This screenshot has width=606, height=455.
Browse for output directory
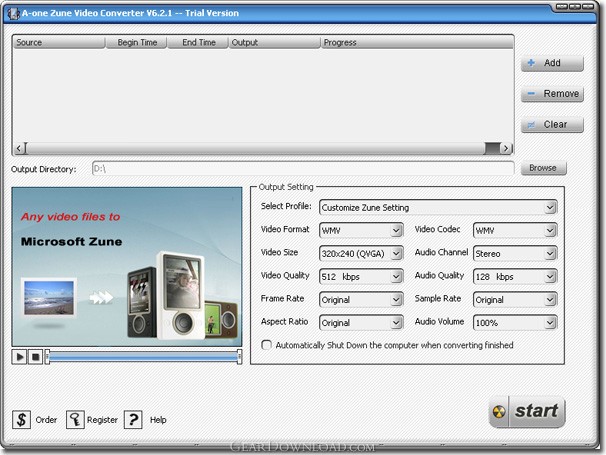[543, 168]
